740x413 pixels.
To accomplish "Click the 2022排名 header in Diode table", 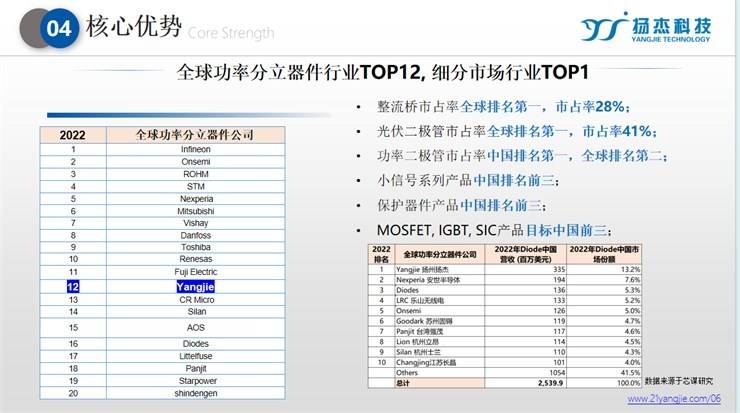I will [381, 254].
